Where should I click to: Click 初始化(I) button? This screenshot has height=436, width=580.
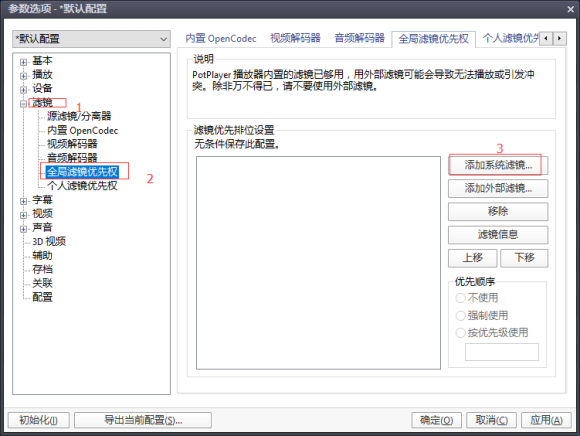point(38,420)
